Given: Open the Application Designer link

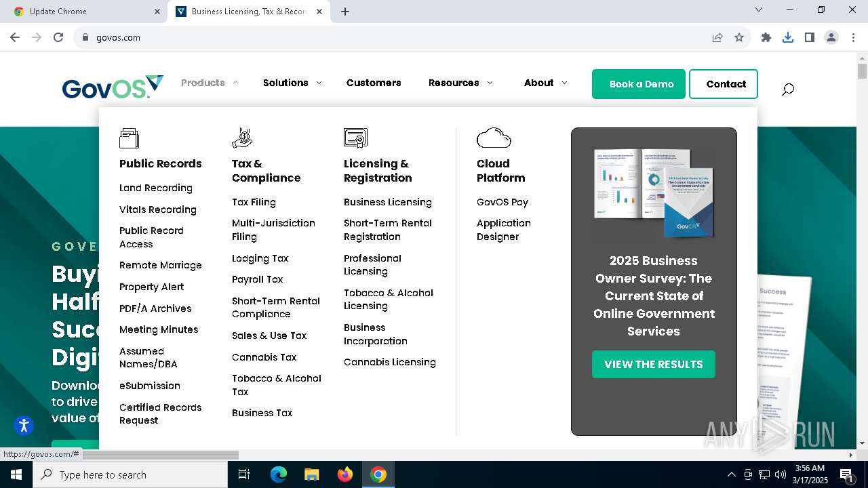Looking at the screenshot, I should 504,230.
